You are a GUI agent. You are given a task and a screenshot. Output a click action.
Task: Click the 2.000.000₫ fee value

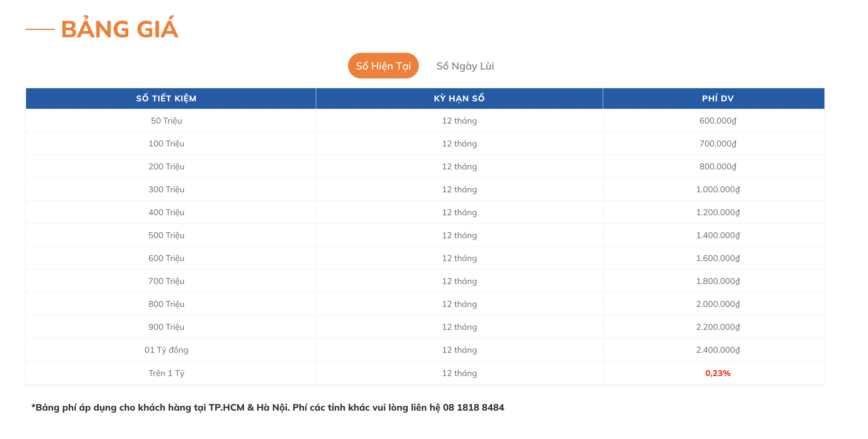(x=717, y=304)
